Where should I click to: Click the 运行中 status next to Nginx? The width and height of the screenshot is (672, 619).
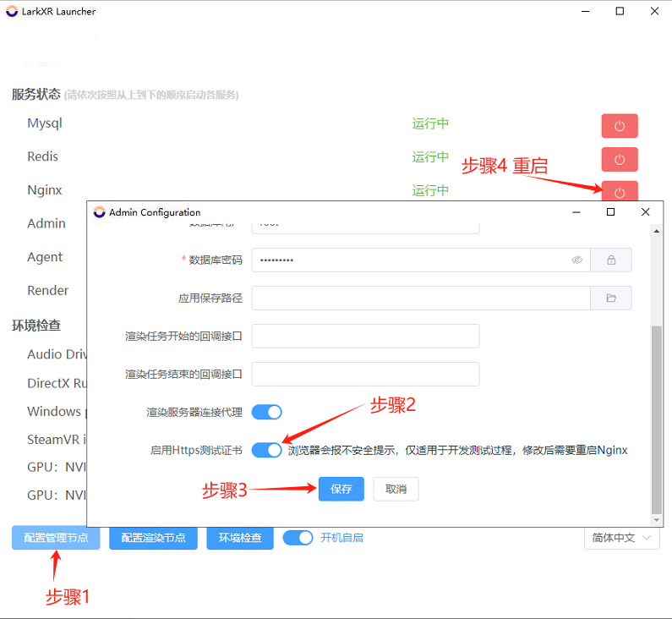point(430,190)
